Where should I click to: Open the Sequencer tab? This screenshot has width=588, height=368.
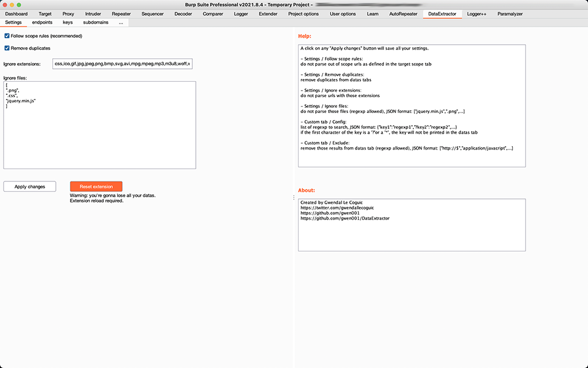tap(153, 14)
